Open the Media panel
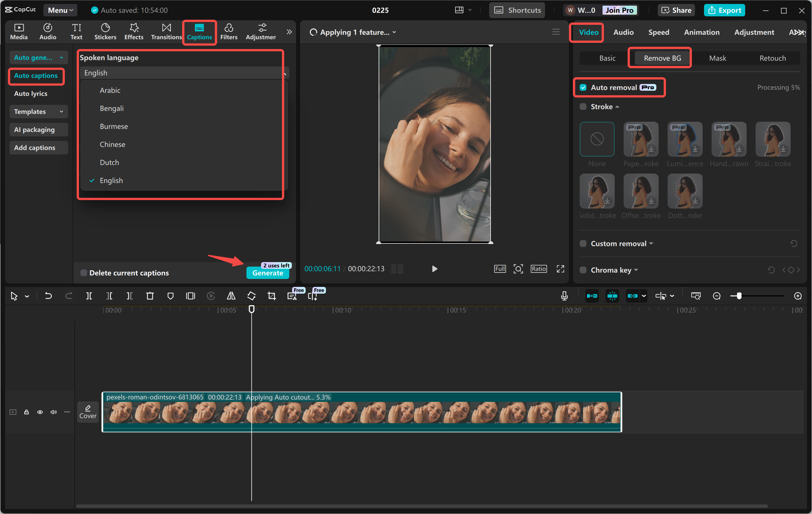 [19, 31]
